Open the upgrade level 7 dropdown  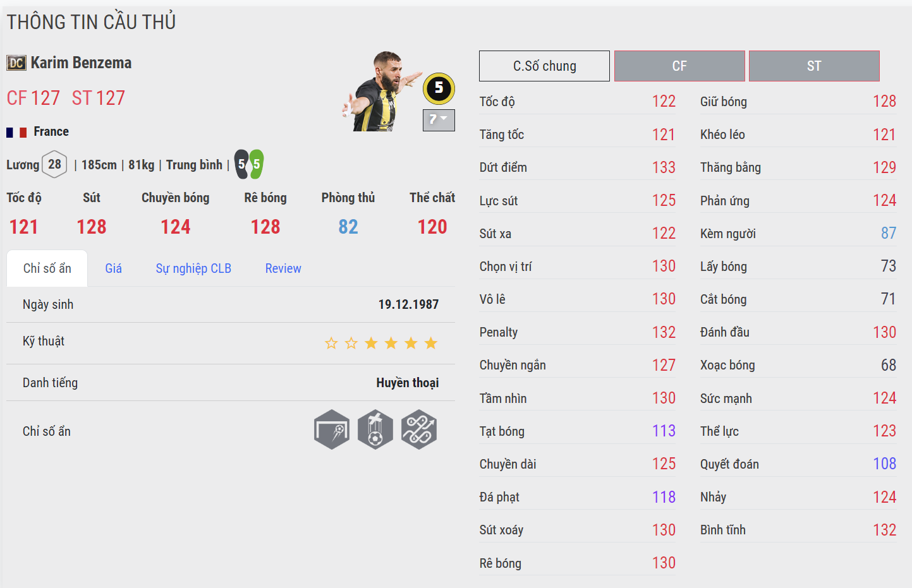(x=439, y=120)
